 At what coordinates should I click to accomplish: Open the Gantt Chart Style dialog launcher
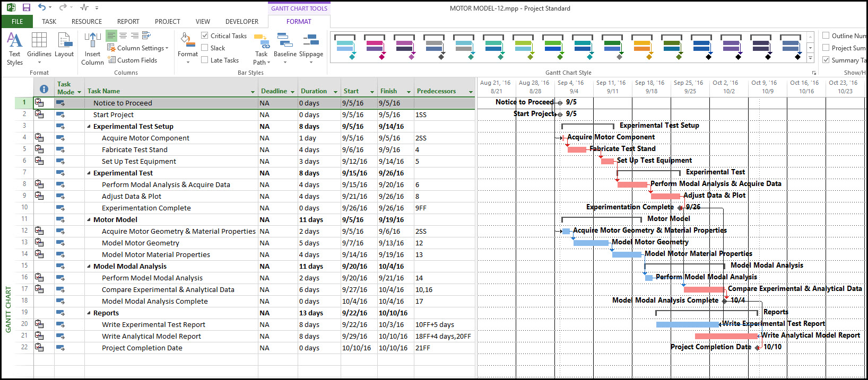tap(813, 73)
